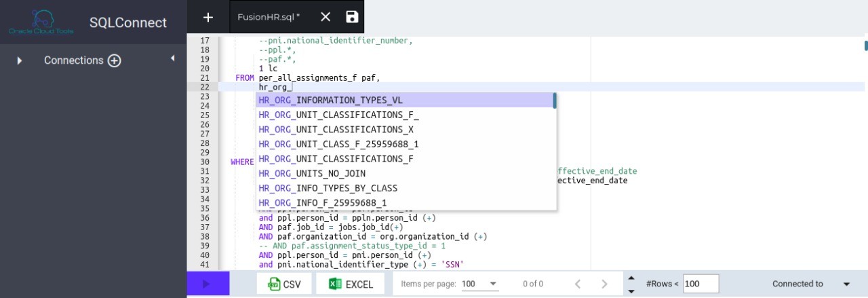868x298 pixels.
Task: Click line number 22 in gutter
Action: [205, 87]
